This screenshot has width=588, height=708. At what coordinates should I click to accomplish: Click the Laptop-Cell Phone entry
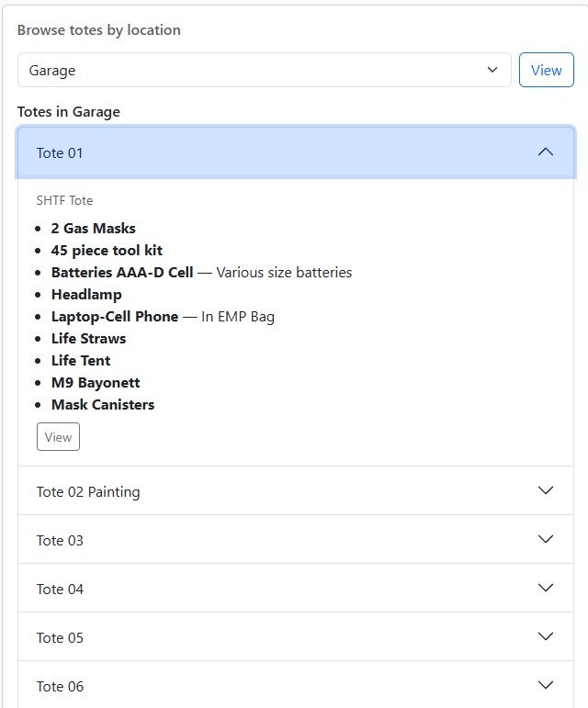click(115, 317)
